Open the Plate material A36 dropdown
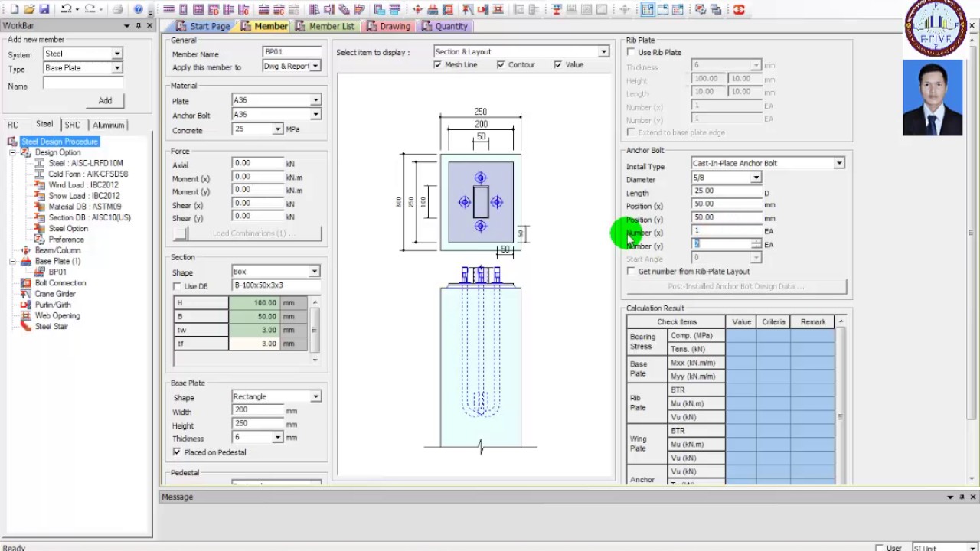980x551 pixels. [x=315, y=100]
